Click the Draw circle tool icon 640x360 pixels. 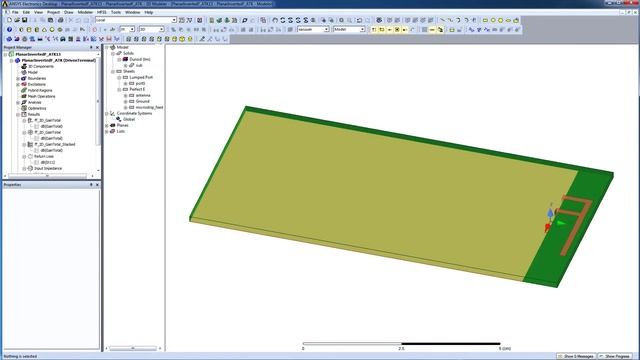[x=493, y=20]
